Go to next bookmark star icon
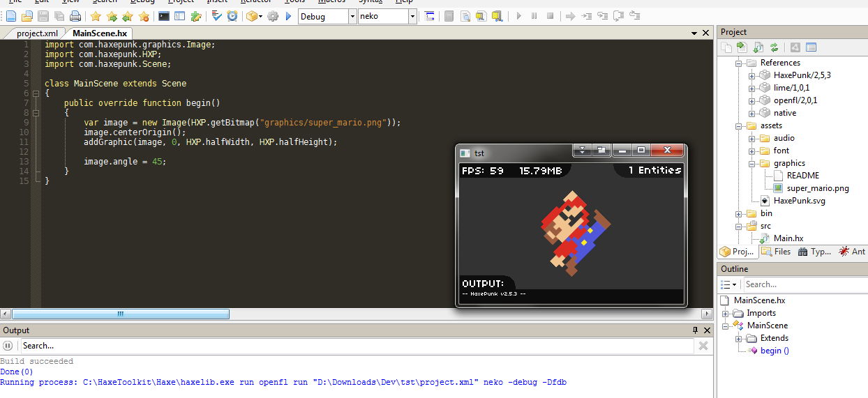This screenshot has width=868, height=398. click(112, 16)
